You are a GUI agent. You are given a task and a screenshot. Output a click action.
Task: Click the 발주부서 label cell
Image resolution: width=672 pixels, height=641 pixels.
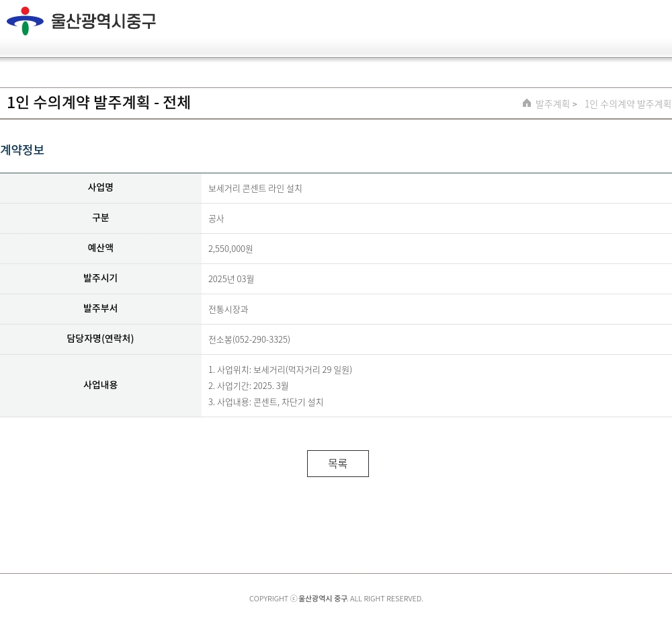100,308
